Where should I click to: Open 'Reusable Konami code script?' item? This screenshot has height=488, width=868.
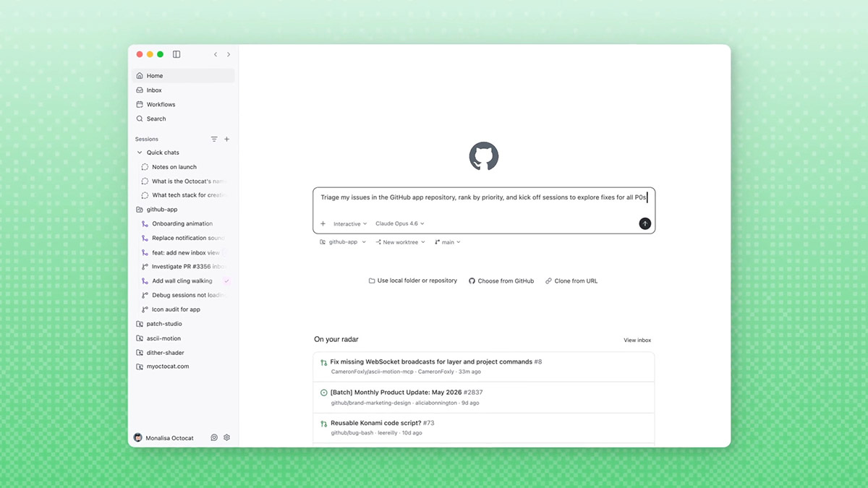[484, 427]
